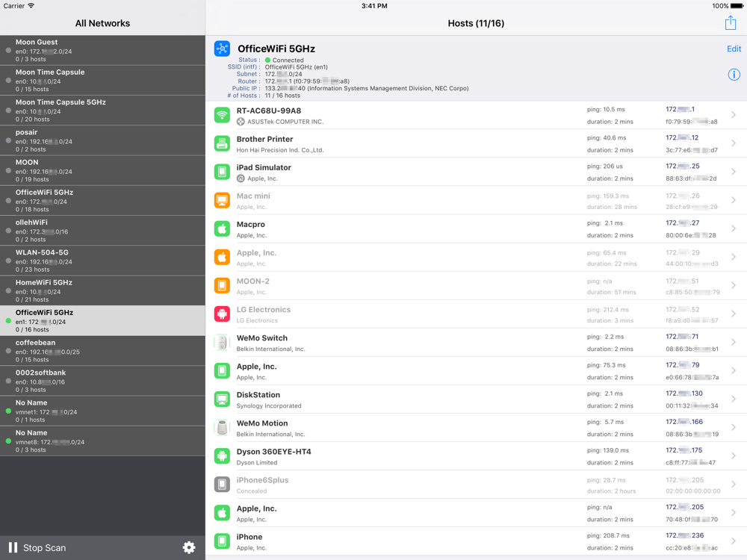747x560 pixels.
Task: Select WLAN-504-5G network entry
Action: click(102, 261)
